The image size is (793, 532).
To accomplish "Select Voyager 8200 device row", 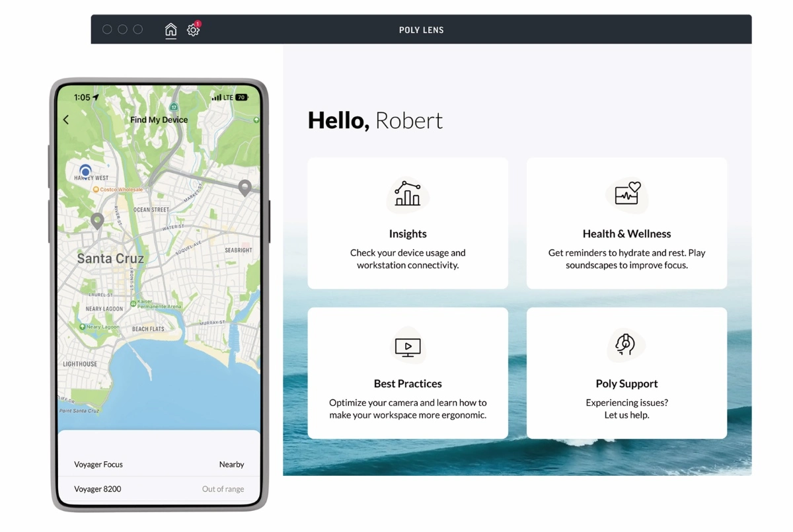I will (159, 489).
